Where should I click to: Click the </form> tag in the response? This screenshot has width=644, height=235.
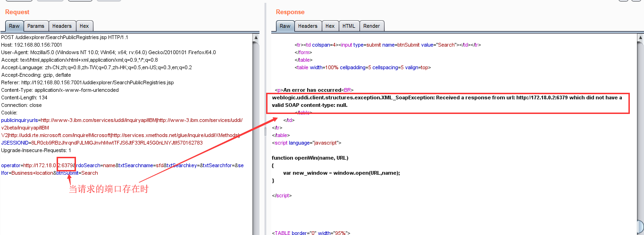[303, 52]
